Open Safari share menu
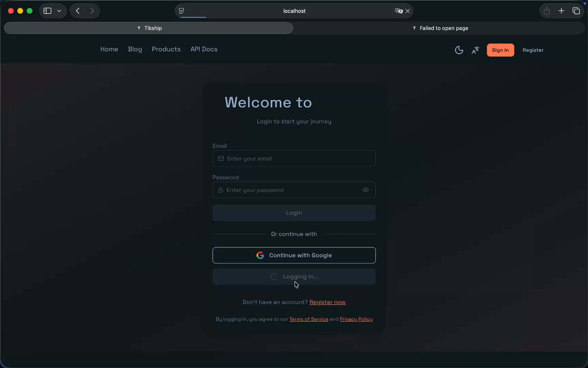This screenshot has width=588, height=368. click(546, 11)
